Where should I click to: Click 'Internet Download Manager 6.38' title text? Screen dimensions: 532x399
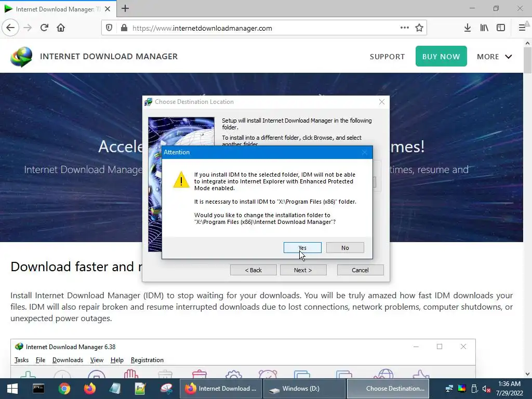click(71, 347)
